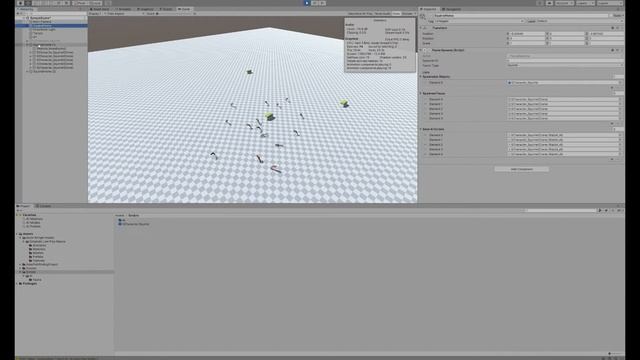
Task: Collapse the script component header
Action: [422, 50]
